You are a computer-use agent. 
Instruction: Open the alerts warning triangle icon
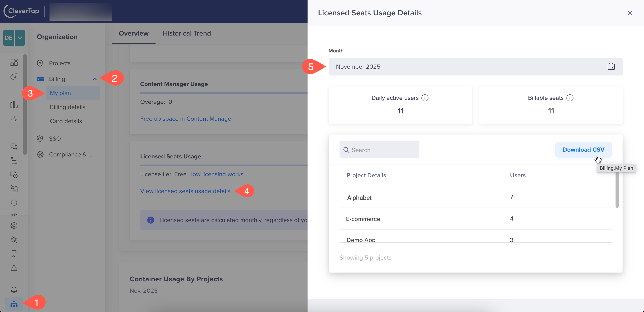point(14,268)
